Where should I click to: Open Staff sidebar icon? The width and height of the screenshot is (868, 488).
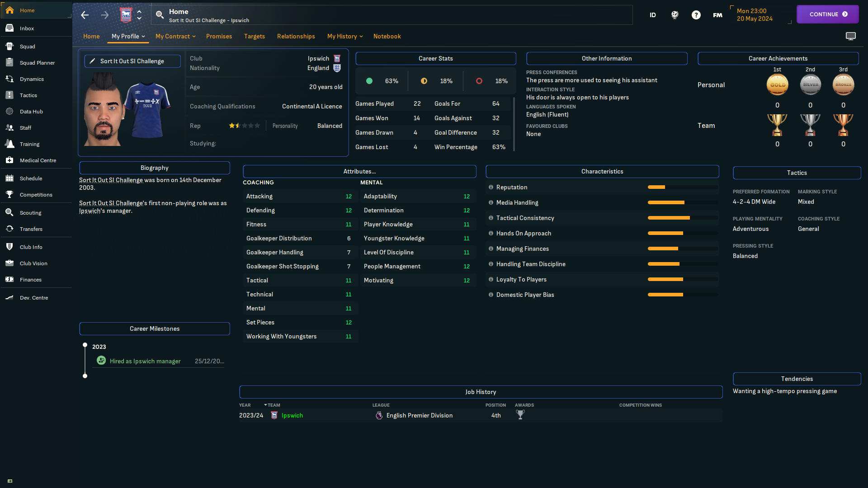pyautogui.click(x=9, y=127)
